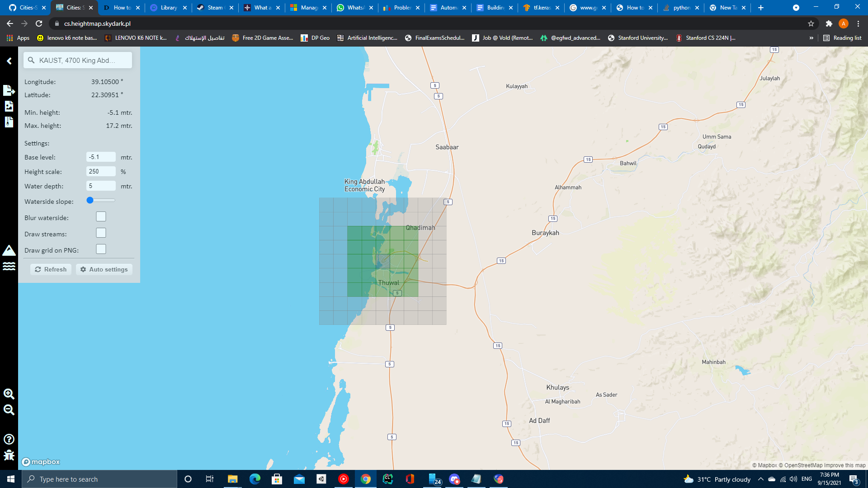Collapse the side panel with back chevron
The width and height of the screenshot is (868, 488).
[x=9, y=61]
